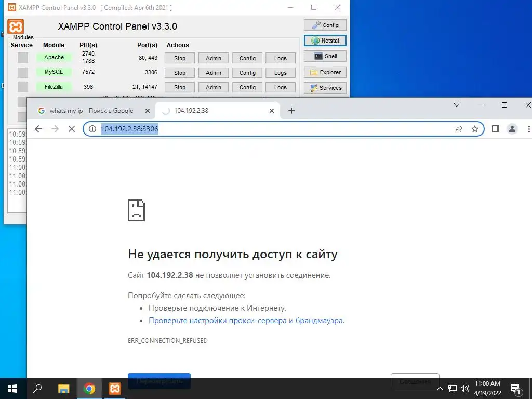Open proxy and firewall settings link

pos(246,320)
